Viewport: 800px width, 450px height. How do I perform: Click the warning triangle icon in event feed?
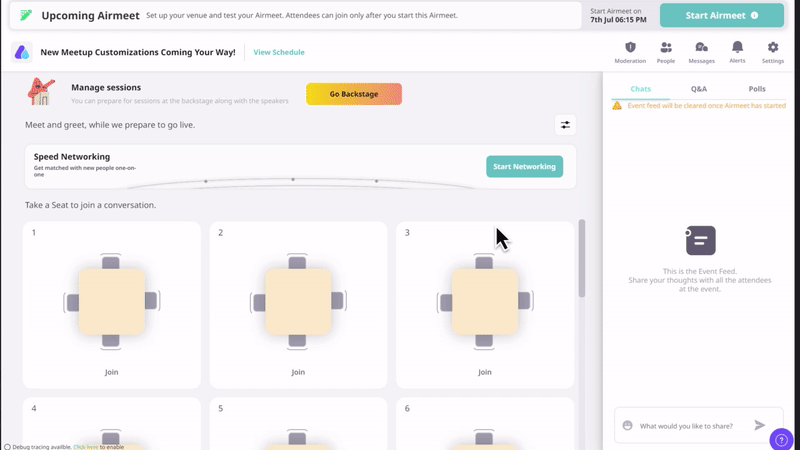pos(617,106)
